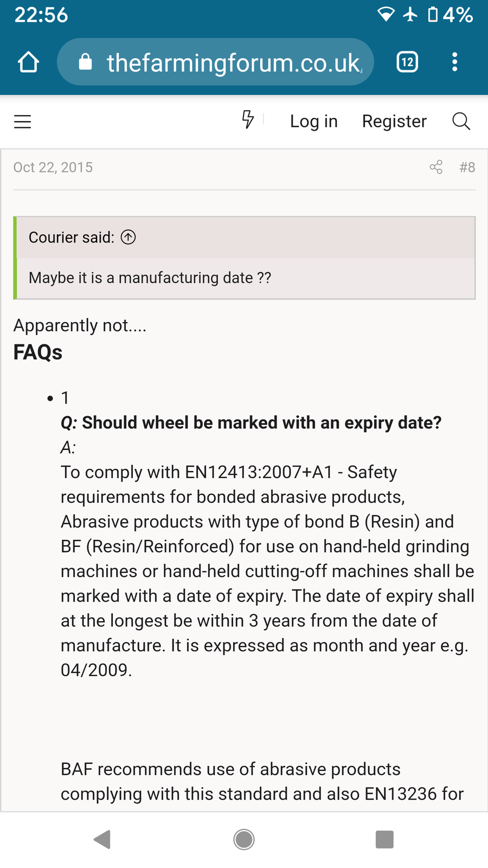Image resolution: width=488 pixels, height=868 pixels.
Task: Tap the share icon on post #8
Action: 436,167
